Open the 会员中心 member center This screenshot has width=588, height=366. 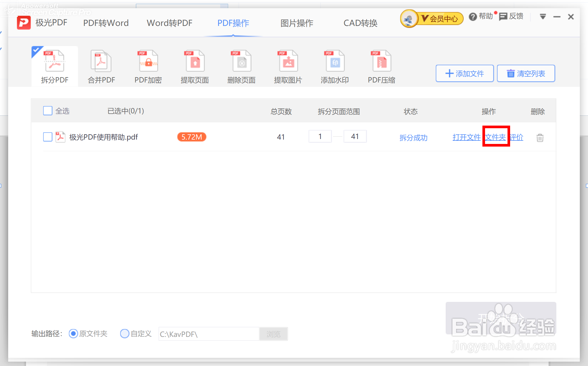(440, 19)
